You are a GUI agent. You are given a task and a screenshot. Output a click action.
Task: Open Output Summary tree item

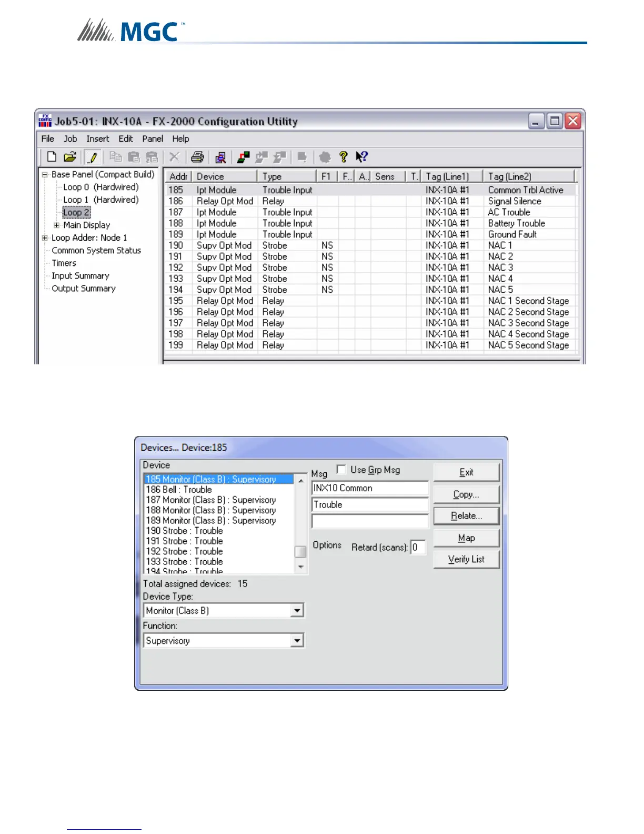84,288
